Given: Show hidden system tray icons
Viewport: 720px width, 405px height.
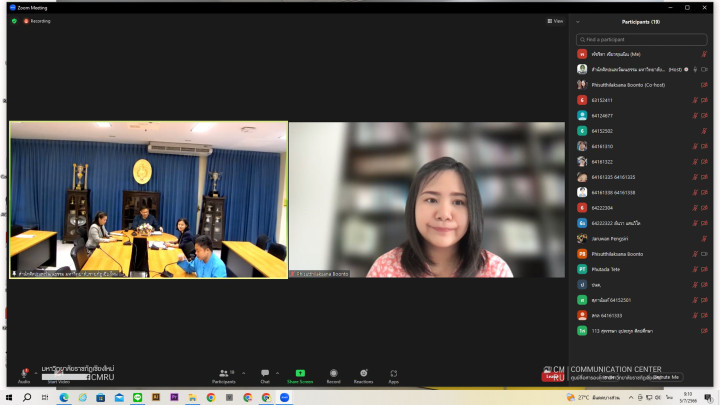Looking at the screenshot, I should (x=630, y=397).
